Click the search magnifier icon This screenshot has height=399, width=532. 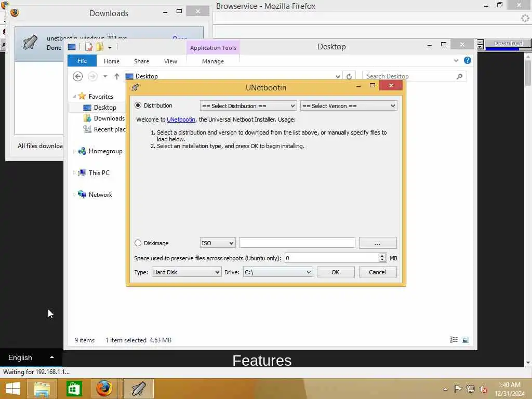pyautogui.click(x=460, y=76)
